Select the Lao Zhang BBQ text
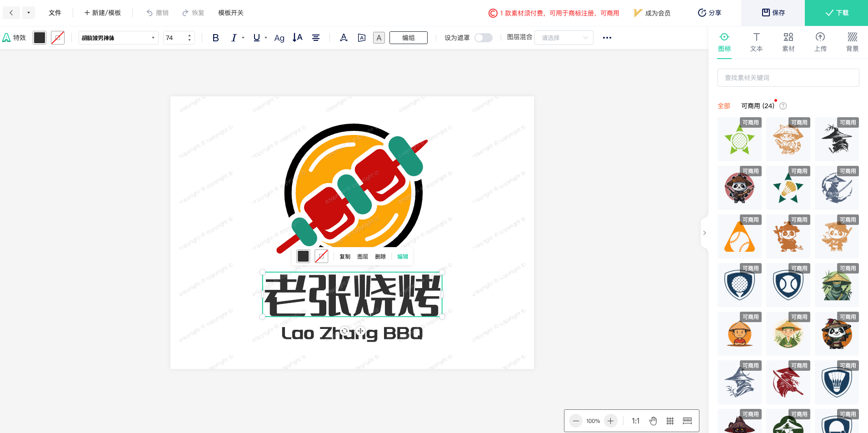Screen dimensions: 868x433 click(352, 333)
